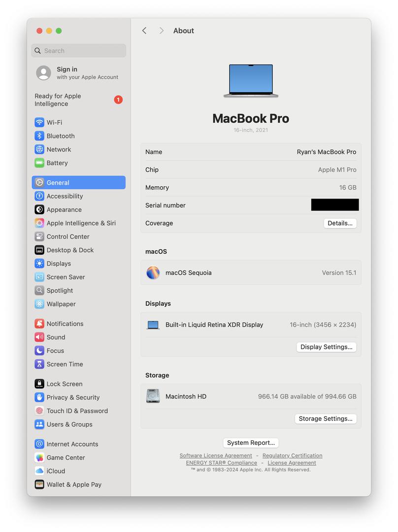Open Coverage Details button
The width and height of the screenshot is (398, 532).
[x=340, y=223]
